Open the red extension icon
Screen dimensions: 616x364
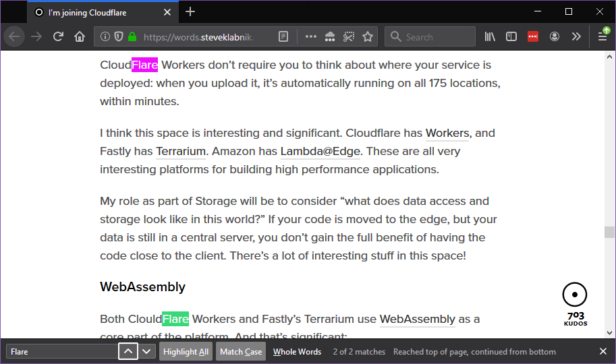(533, 37)
